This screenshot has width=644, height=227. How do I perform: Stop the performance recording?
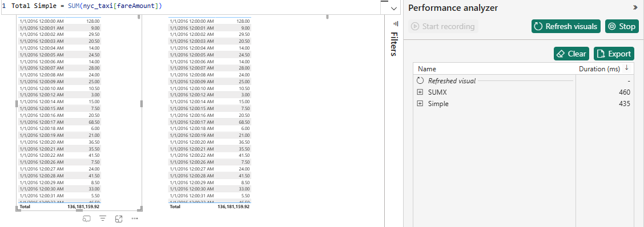tap(622, 26)
